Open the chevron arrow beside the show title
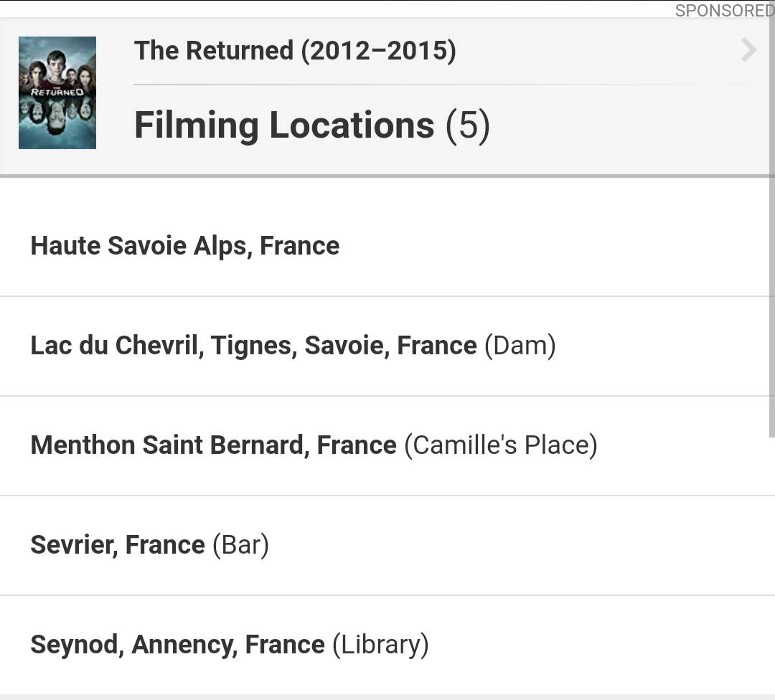 [x=748, y=50]
